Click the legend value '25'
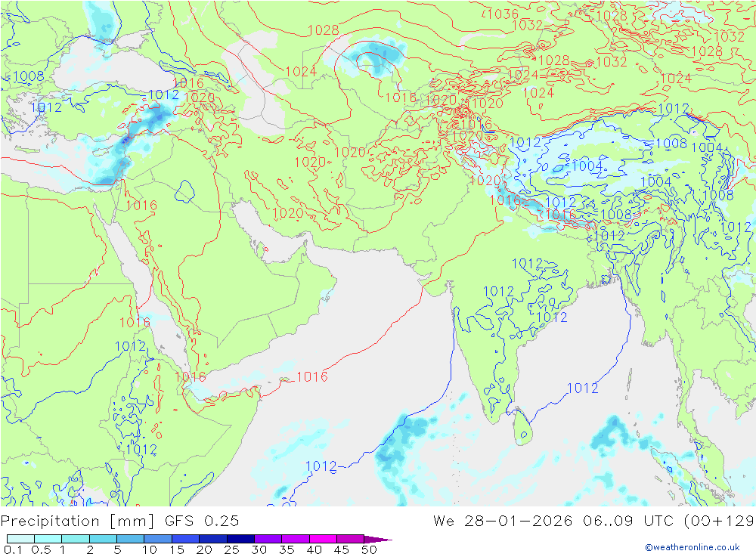756x554 pixels. click(x=232, y=549)
